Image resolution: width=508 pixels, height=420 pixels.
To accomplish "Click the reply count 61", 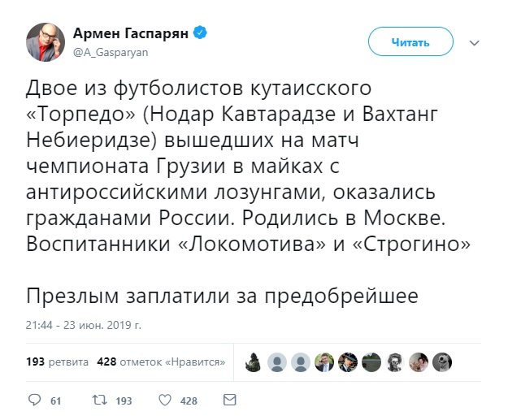I will click(x=56, y=401).
